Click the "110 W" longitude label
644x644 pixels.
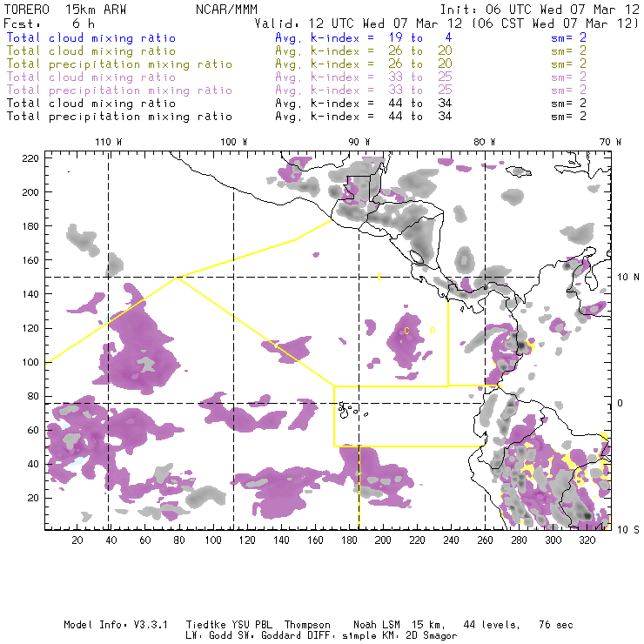pos(109,142)
